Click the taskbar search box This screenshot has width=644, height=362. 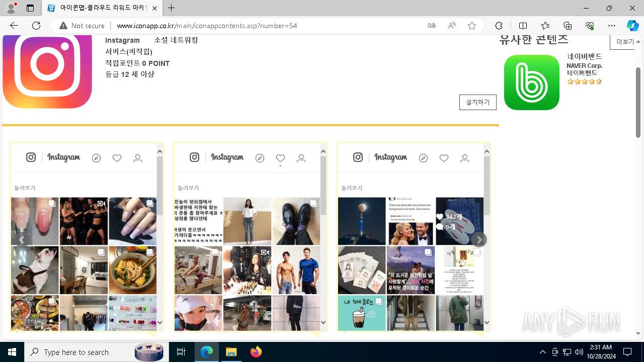(x=97, y=352)
